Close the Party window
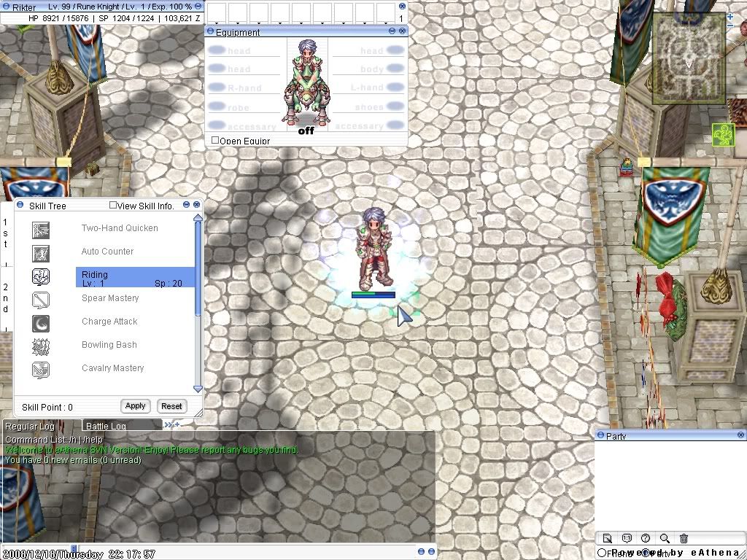The height and width of the screenshot is (560, 747). (741, 435)
